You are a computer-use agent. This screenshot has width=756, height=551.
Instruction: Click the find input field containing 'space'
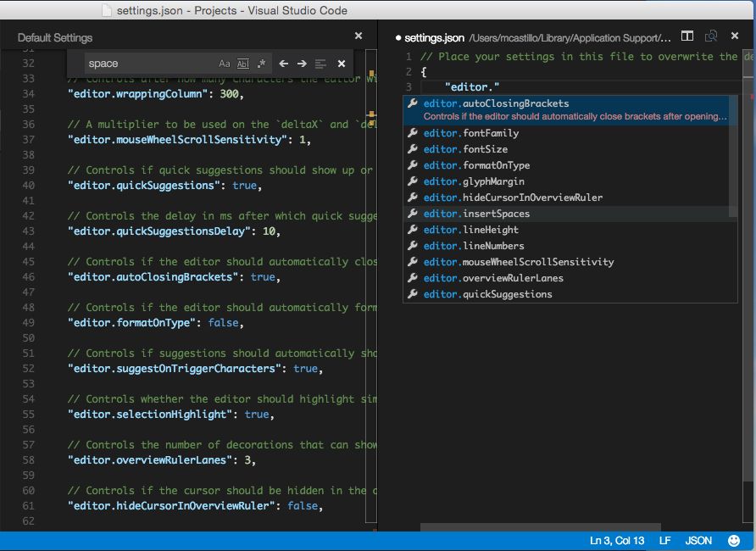(x=149, y=64)
